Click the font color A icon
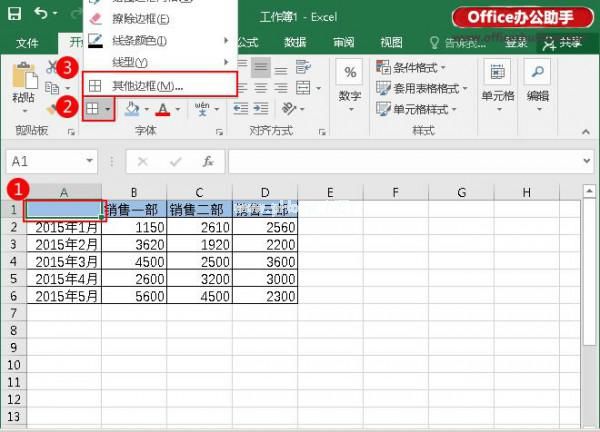600x432 pixels. pyautogui.click(x=163, y=108)
